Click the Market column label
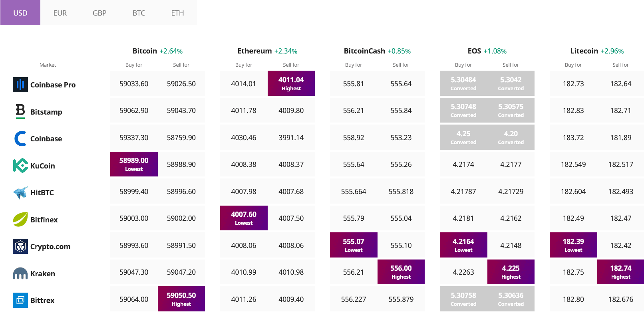Screen dimensions: 644x313 48,65
